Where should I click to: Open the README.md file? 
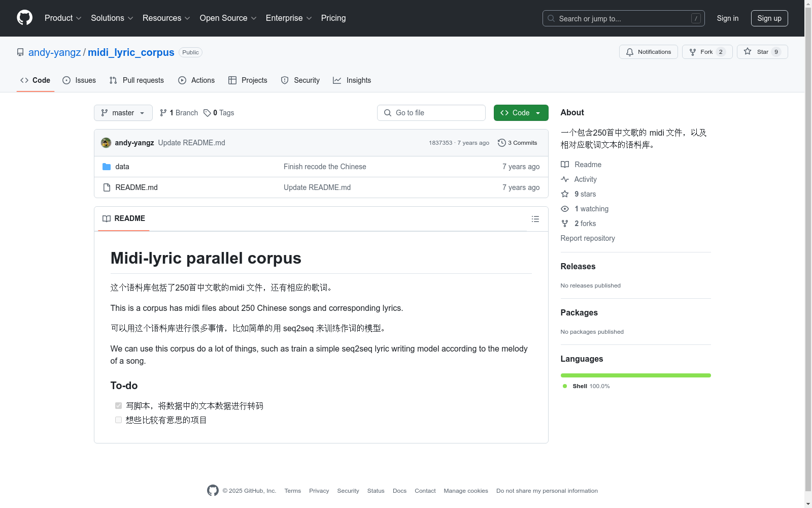pyautogui.click(x=137, y=187)
